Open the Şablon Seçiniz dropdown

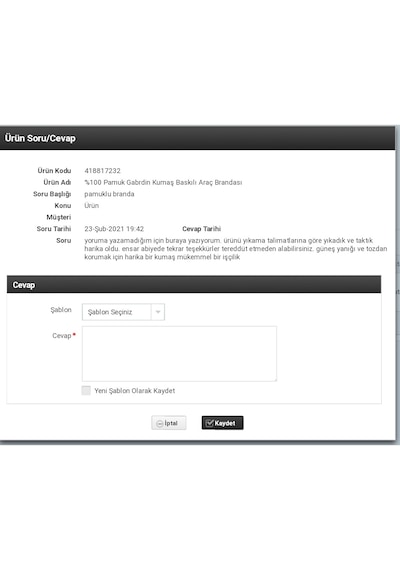[123, 312]
